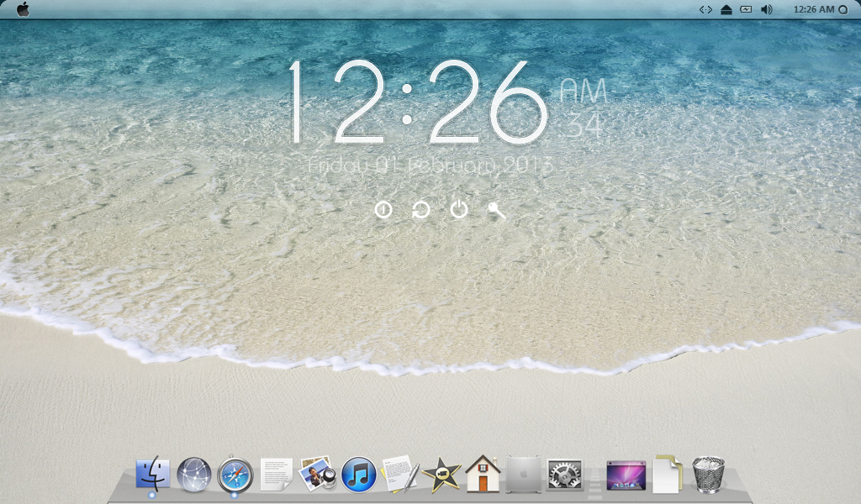Launch iMovie star icon in dock

pyautogui.click(x=441, y=475)
